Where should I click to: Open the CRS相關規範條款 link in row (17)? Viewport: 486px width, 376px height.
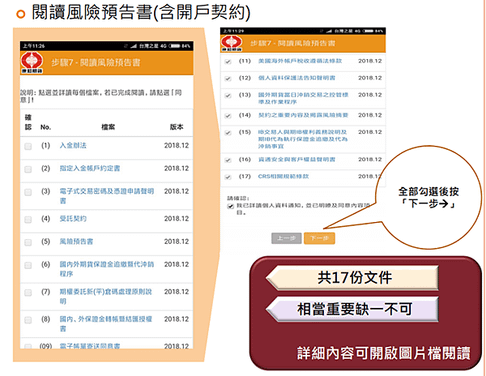pos(284,176)
